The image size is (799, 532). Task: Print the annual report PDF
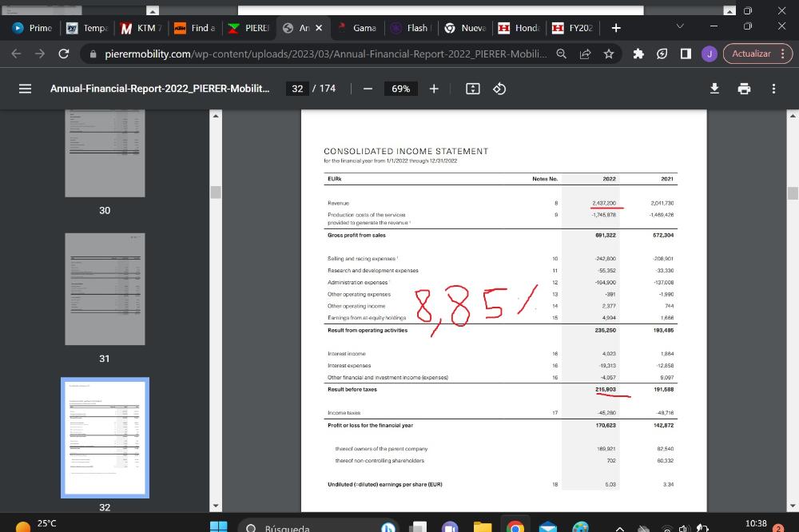(744, 89)
